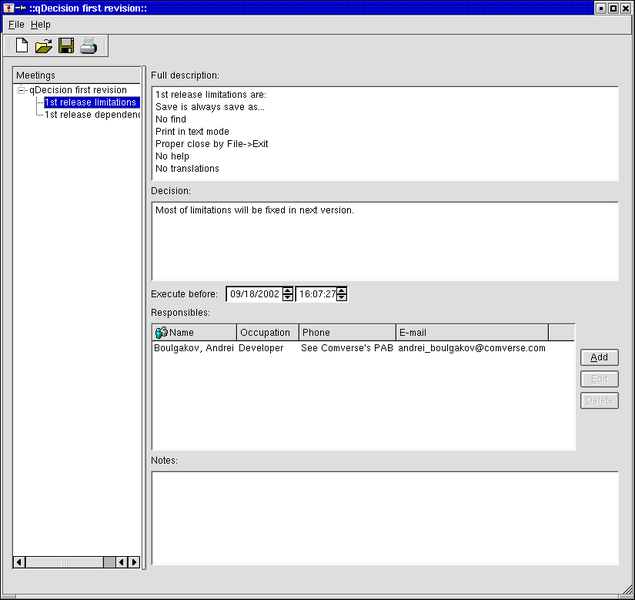Decrease the time with down arrow
Screen dimensions: 635x600
[341, 298]
